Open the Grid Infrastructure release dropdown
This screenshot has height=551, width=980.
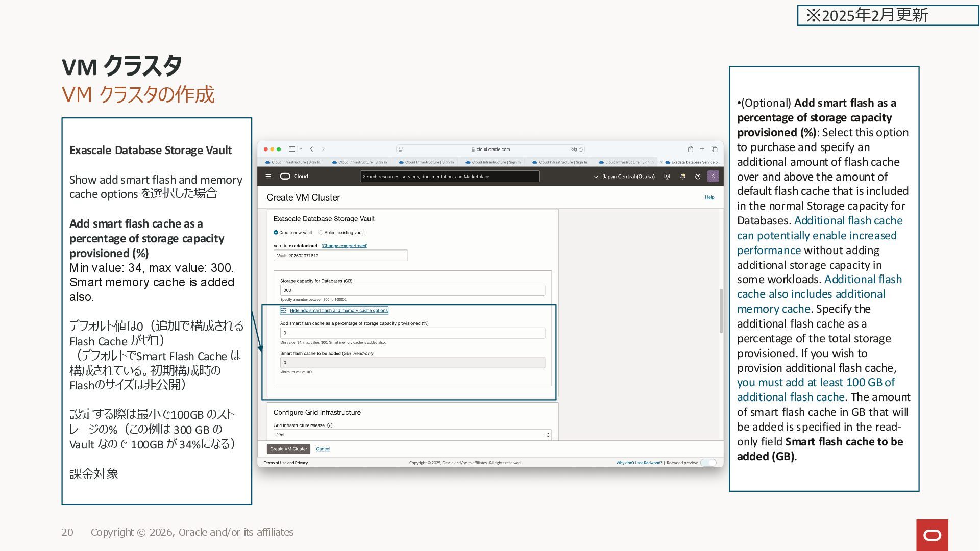click(x=412, y=435)
